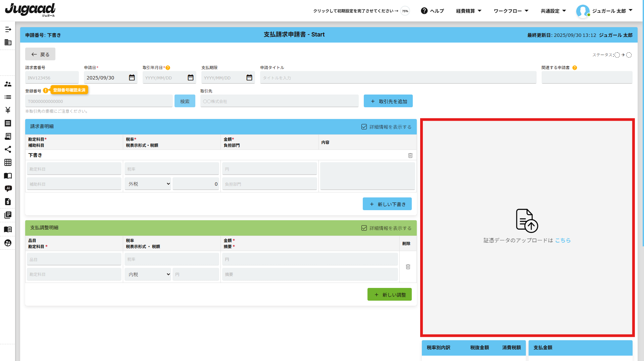Expand the sidebar menu arrow icon
This screenshot has height=361, width=644.
click(x=8, y=29)
